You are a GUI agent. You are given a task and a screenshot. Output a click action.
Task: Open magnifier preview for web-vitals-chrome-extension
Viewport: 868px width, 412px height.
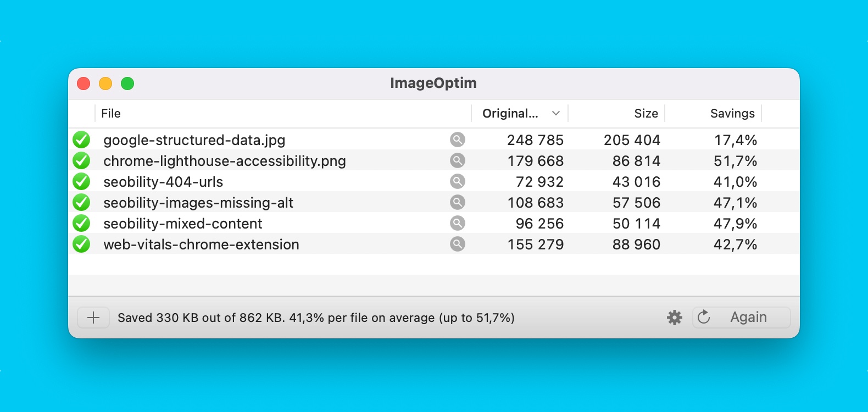pyautogui.click(x=457, y=244)
